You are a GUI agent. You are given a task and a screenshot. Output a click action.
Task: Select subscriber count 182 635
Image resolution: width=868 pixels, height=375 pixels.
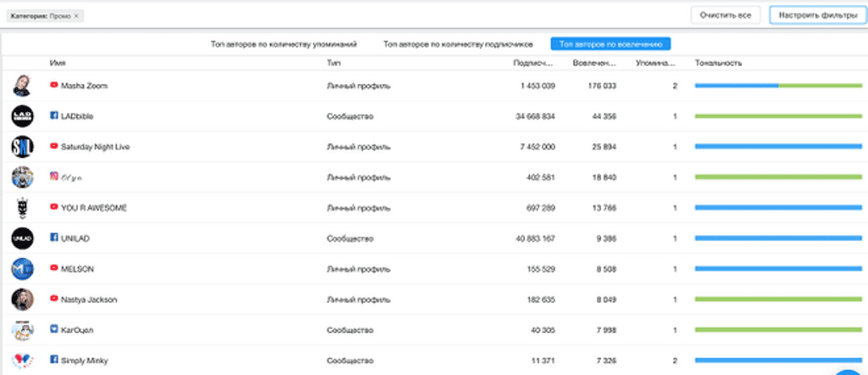540,299
